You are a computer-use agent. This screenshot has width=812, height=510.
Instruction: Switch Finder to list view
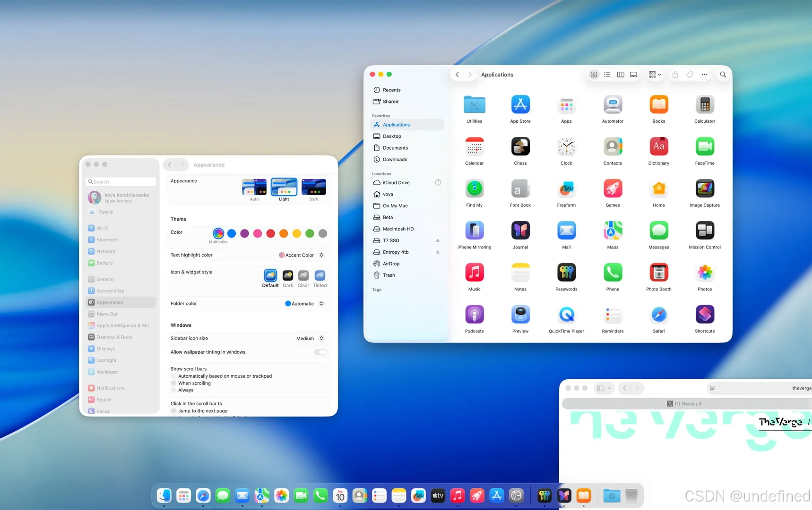coord(607,74)
